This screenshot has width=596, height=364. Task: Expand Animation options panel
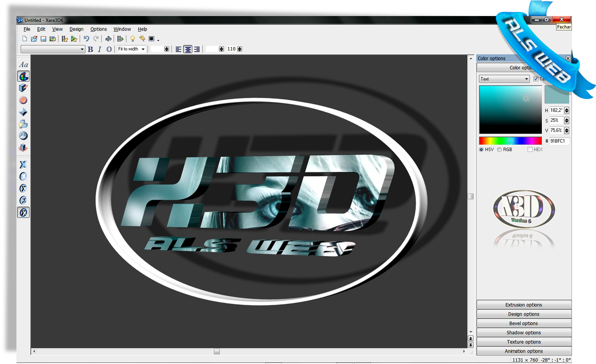(524, 351)
